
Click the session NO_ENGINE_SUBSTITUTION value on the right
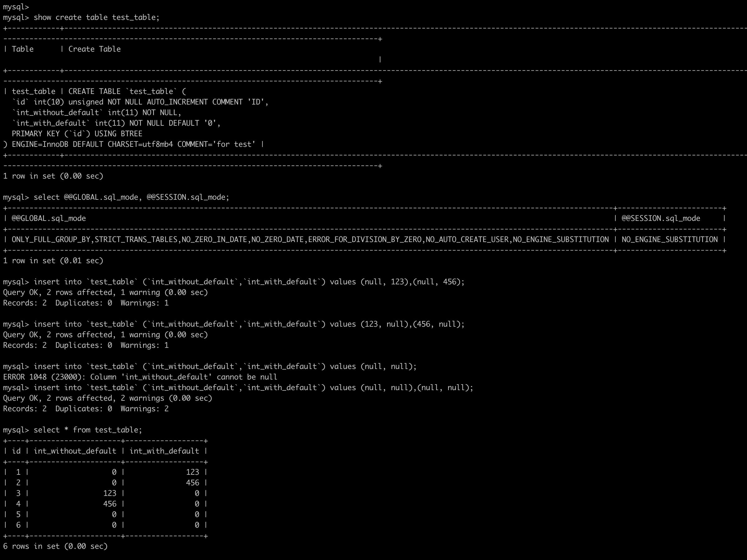669,240
